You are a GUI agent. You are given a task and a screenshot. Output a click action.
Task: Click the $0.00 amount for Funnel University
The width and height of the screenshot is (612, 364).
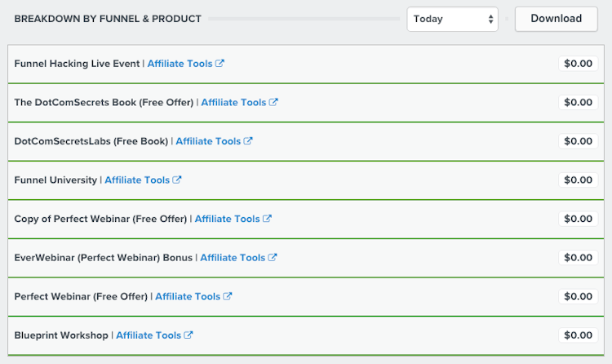pyautogui.click(x=579, y=180)
